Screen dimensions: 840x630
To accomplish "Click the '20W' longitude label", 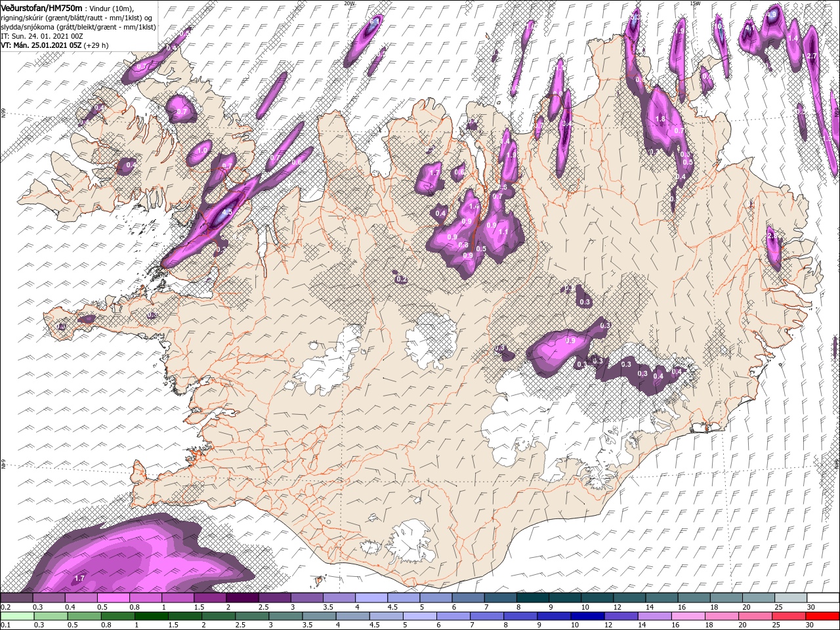I will [349, 3].
